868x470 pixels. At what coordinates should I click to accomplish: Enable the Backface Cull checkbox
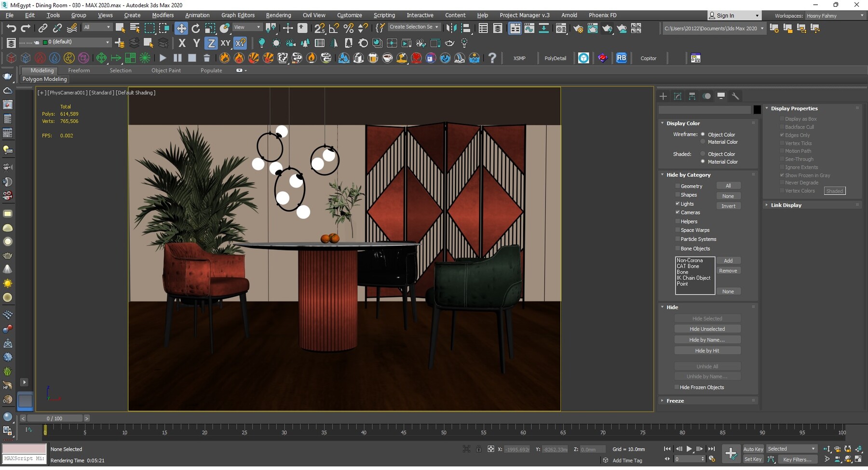[x=782, y=127]
